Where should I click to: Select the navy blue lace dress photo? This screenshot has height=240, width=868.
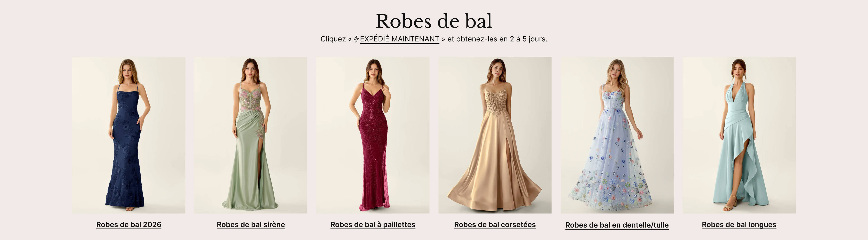click(129, 135)
